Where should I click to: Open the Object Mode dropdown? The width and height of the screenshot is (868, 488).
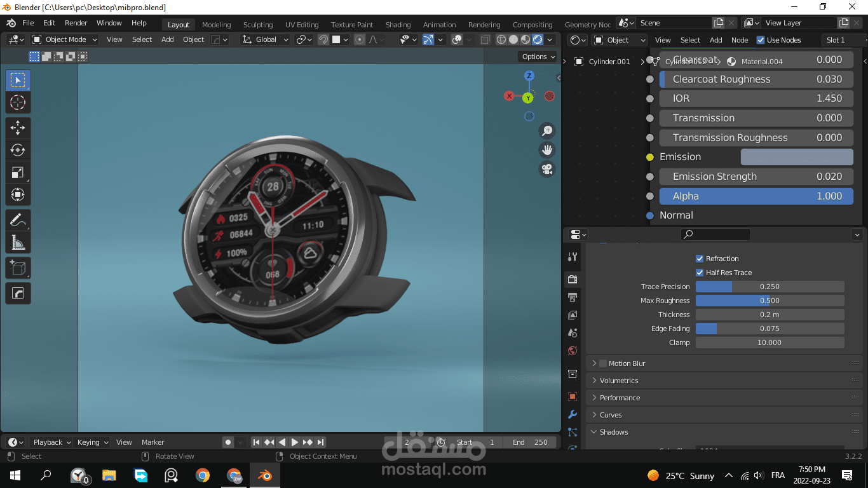click(65, 39)
